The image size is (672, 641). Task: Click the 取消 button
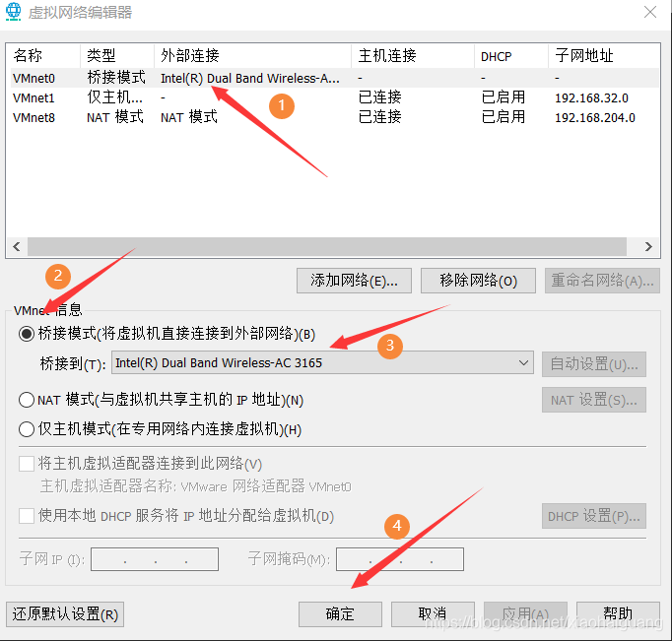433,614
